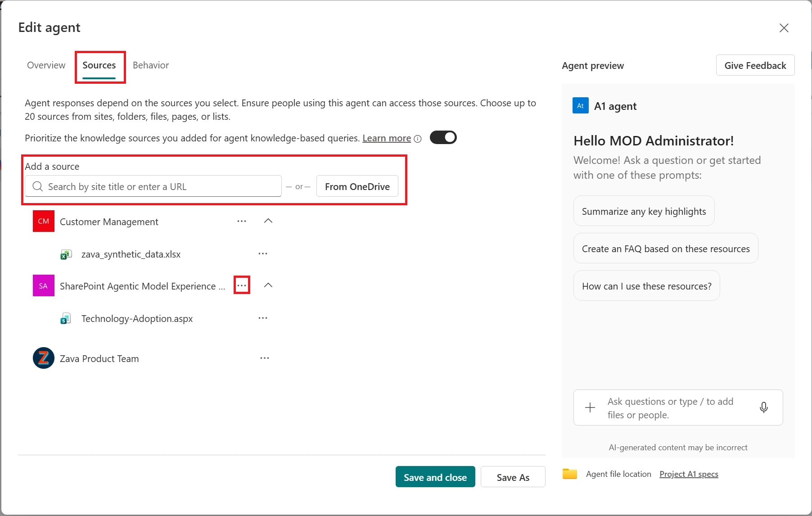This screenshot has width=812, height=516.
Task: Click the search magnifier in Add a source
Action: 37,186
